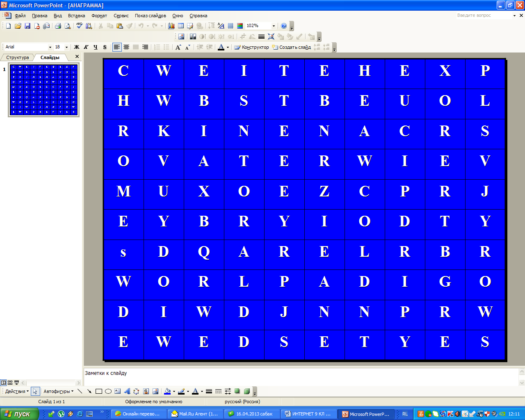Click Insert Picture icon in picture toolbar

point(181,37)
